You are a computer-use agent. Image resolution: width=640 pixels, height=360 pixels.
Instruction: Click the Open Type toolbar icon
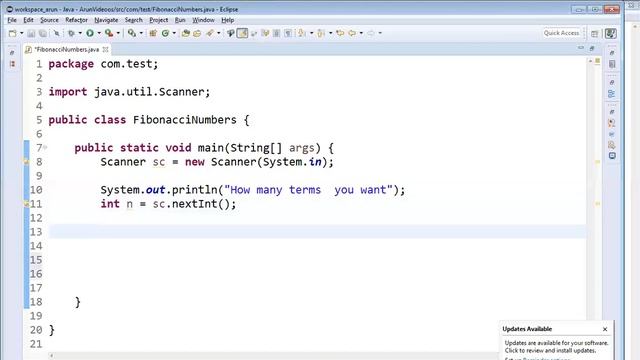pos(186,33)
